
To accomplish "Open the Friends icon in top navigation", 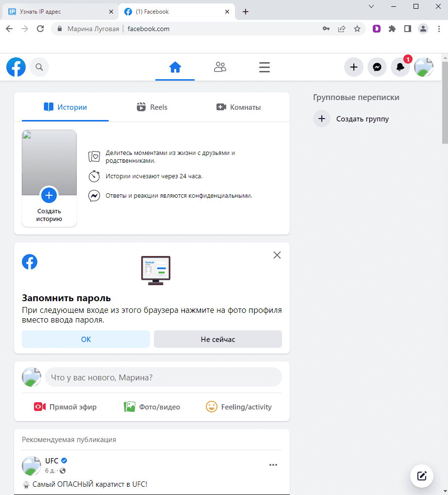I will 220,68.
